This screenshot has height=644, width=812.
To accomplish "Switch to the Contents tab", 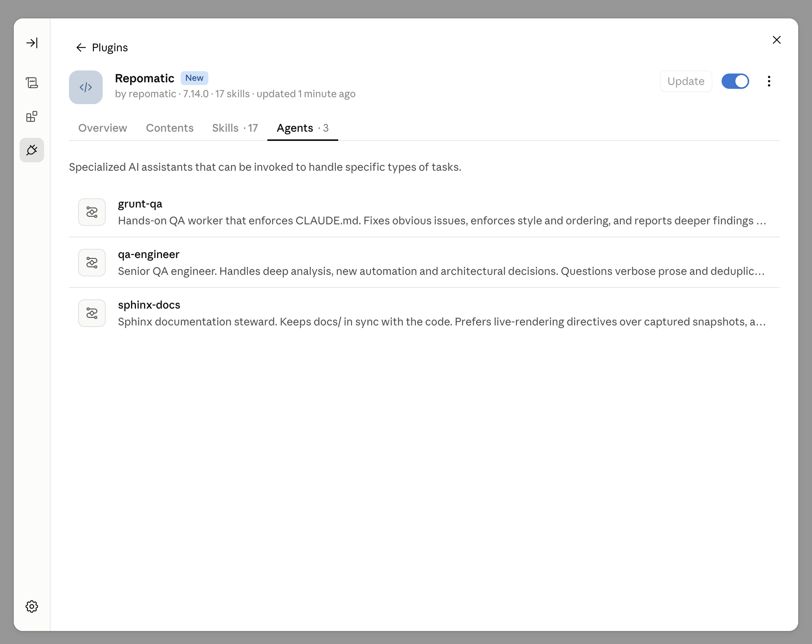I will [170, 128].
